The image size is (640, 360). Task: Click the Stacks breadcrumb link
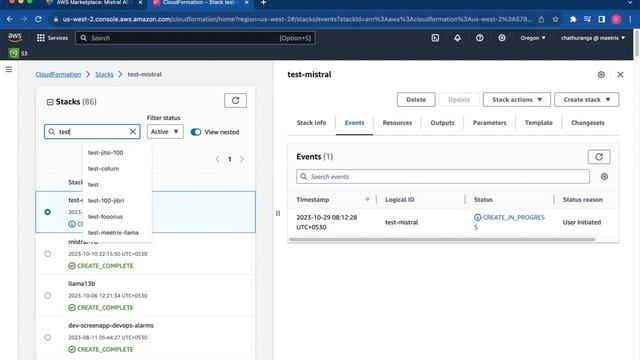104,74
